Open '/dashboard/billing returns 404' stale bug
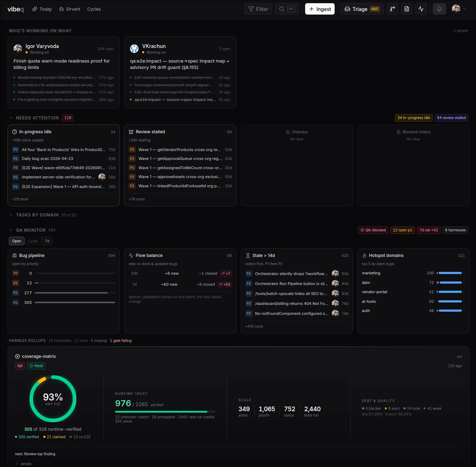Viewport: 476px width, 467px height. click(x=297, y=304)
